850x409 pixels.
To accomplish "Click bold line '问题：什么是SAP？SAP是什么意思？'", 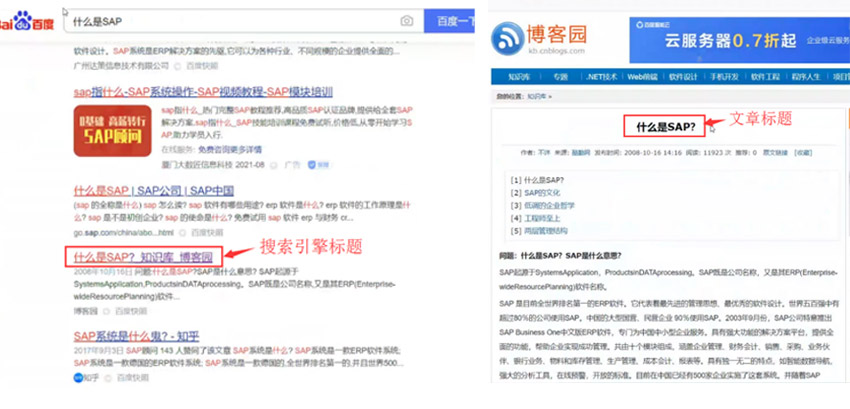I will click(560, 255).
